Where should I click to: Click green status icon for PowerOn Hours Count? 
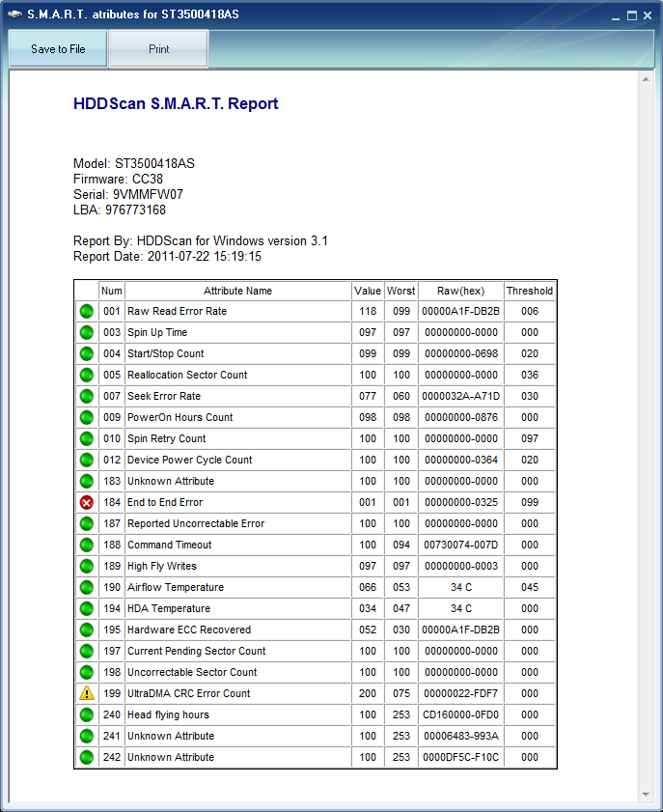(x=87, y=417)
